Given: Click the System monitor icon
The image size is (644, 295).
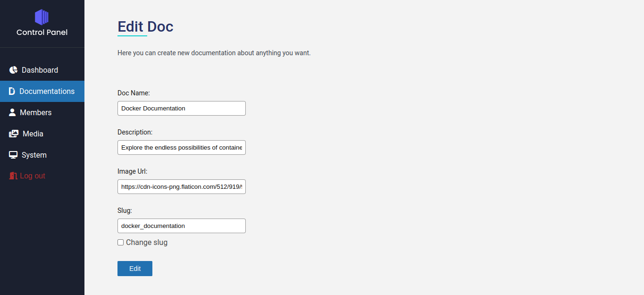Looking at the screenshot, I should pos(13,155).
